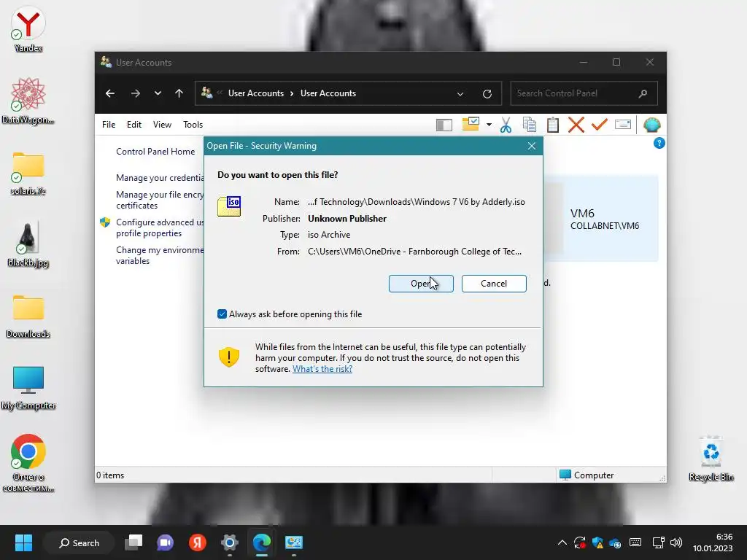The width and height of the screenshot is (747, 560).
Task: Select the VM6 COLLABNET\VM6 account tile
Action: (x=601, y=219)
